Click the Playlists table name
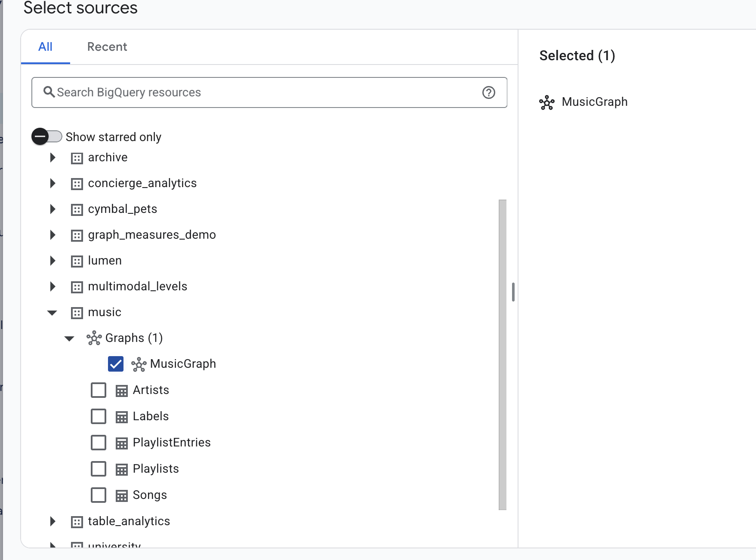The image size is (756, 560). (x=156, y=469)
